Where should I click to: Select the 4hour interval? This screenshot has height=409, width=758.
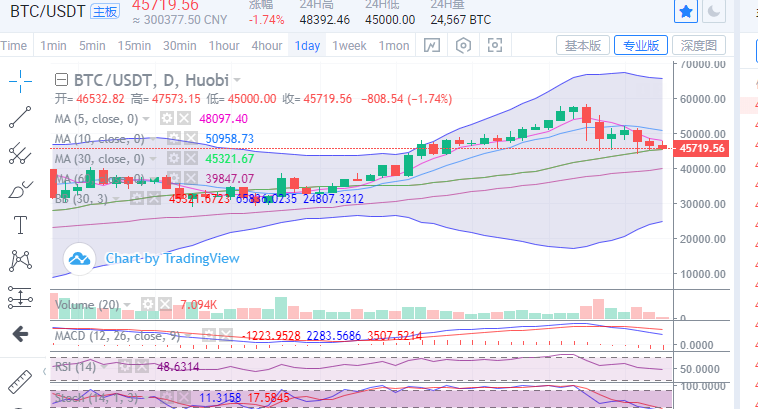267,45
